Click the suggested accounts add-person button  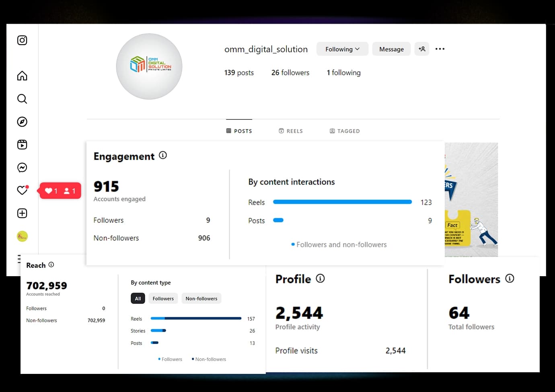[421, 49]
